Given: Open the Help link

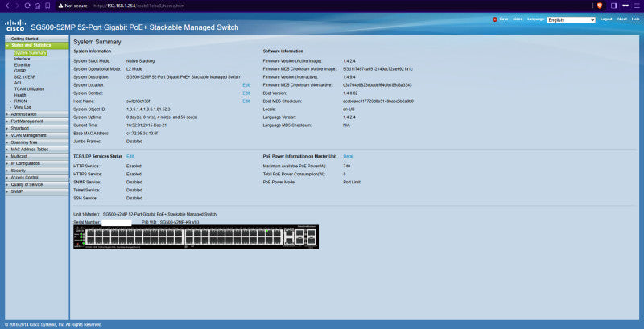Looking at the screenshot, I should (635, 19).
